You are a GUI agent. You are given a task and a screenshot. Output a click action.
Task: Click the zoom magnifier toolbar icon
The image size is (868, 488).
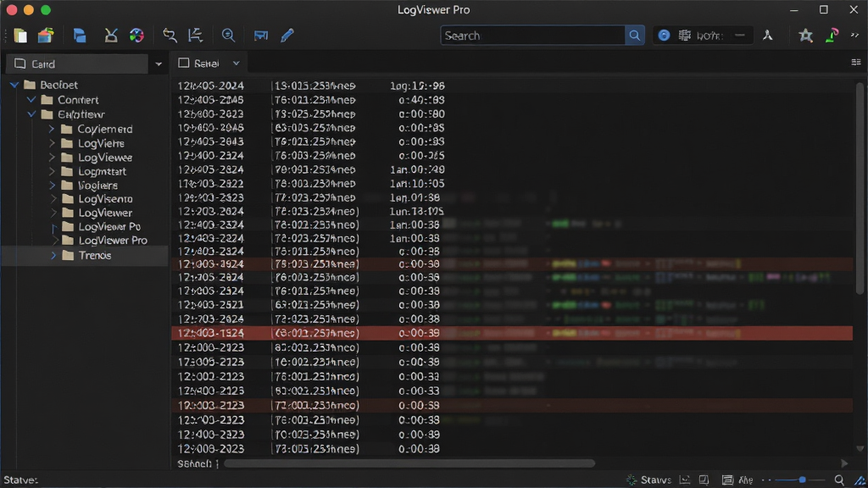pyautogui.click(x=228, y=36)
